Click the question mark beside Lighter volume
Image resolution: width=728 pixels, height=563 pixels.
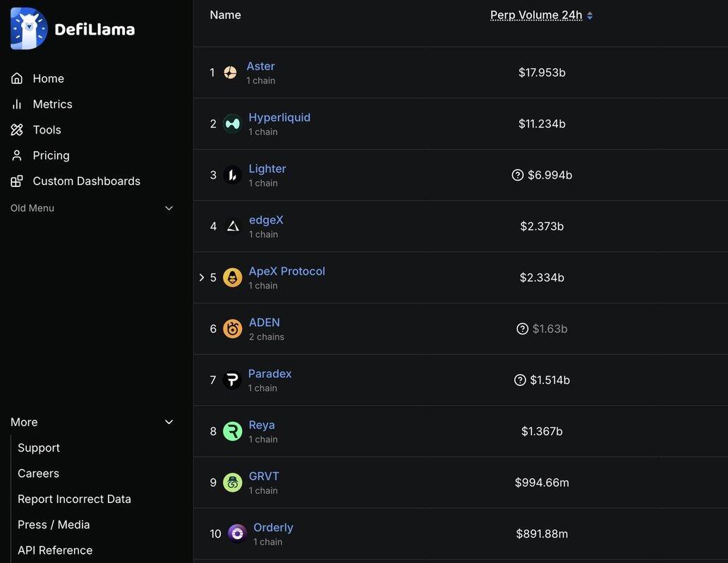(x=518, y=175)
